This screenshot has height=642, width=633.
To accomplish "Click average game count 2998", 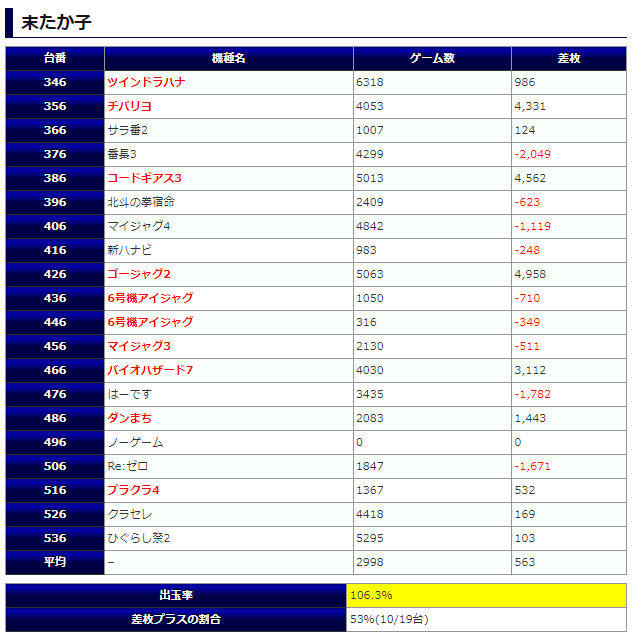I will 370,562.
